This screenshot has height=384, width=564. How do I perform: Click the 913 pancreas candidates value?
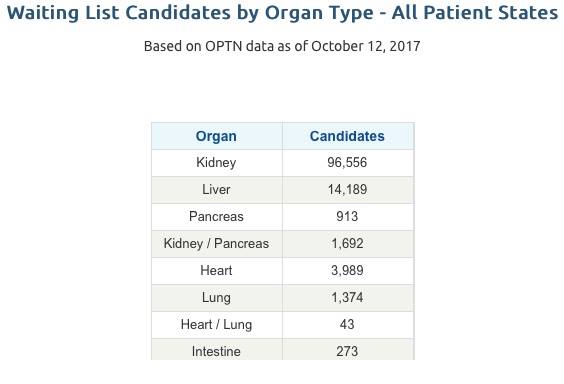(347, 216)
